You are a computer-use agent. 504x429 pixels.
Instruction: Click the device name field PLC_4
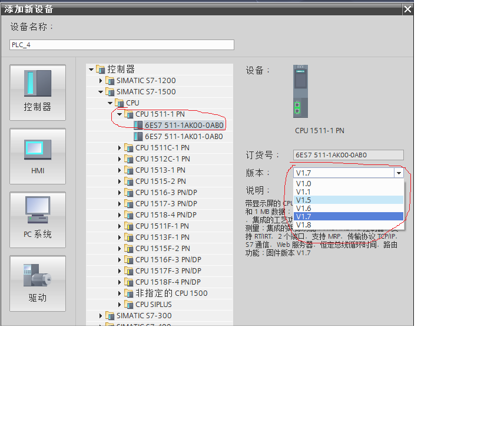point(122,45)
